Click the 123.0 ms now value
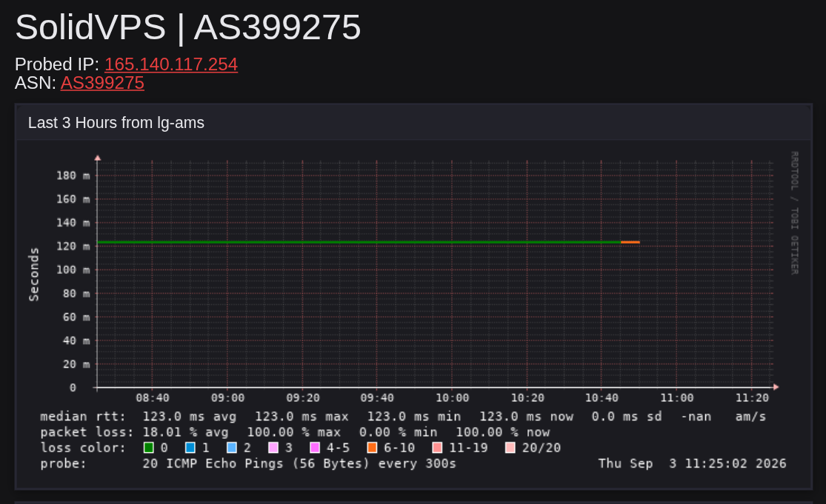826x504 pixels. tap(526, 417)
